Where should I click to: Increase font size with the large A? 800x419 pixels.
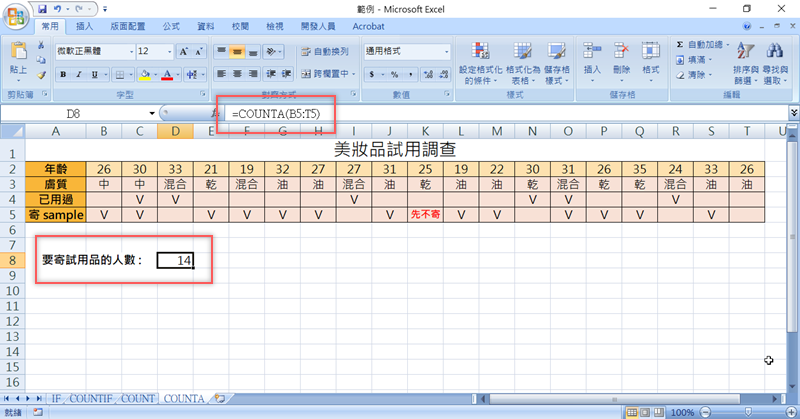click(x=183, y=52)
